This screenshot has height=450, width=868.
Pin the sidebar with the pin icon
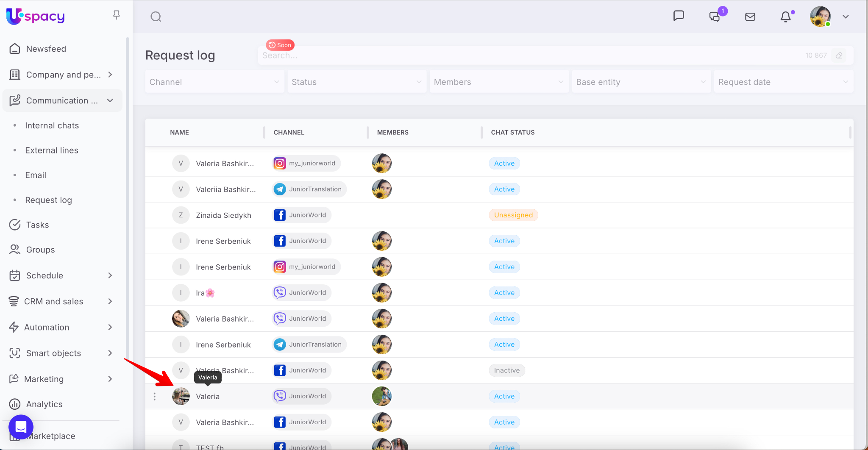[117, 15]
